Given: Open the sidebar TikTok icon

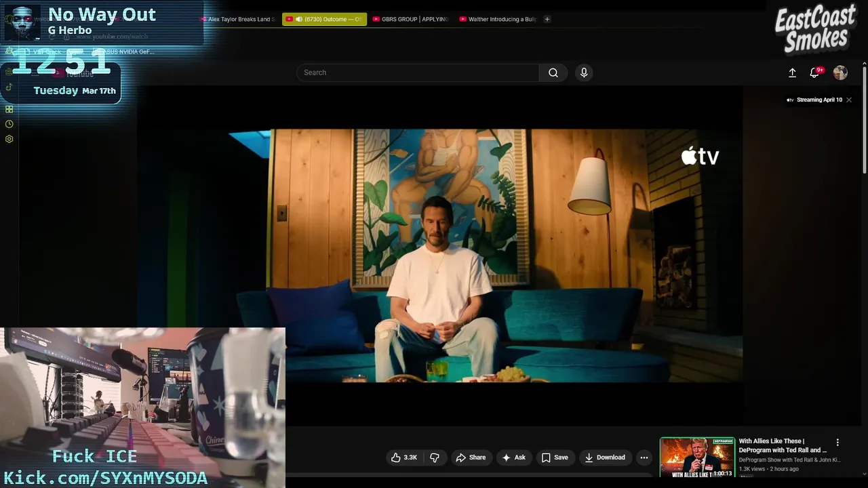Looking at the screenshot, I should [x=9, y=87].
